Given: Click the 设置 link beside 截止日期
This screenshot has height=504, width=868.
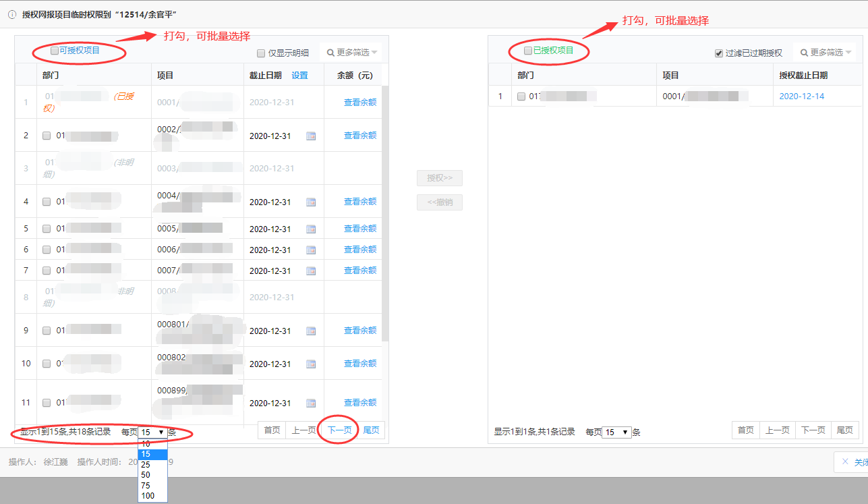Looking at the screenshot, I should (299, 76).
